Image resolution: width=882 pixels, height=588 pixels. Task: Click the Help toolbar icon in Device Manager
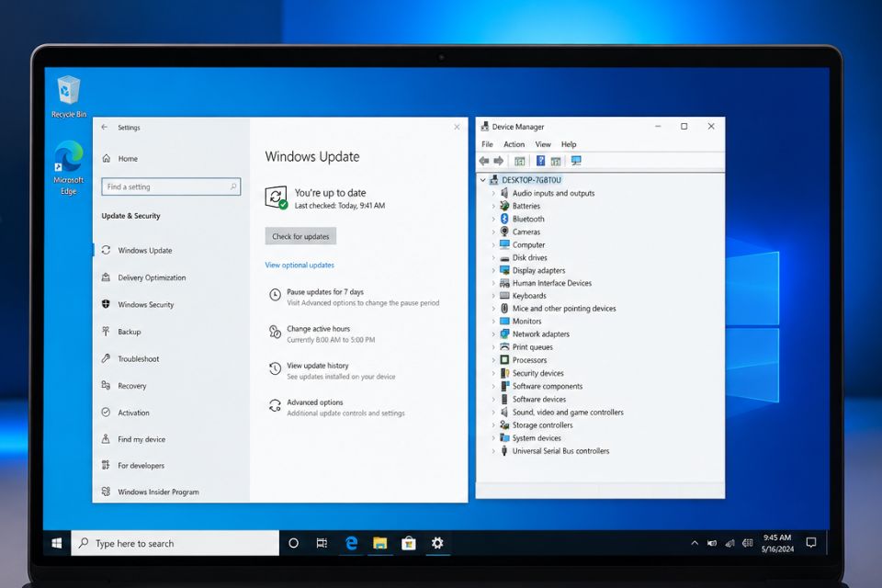[540, 161]
